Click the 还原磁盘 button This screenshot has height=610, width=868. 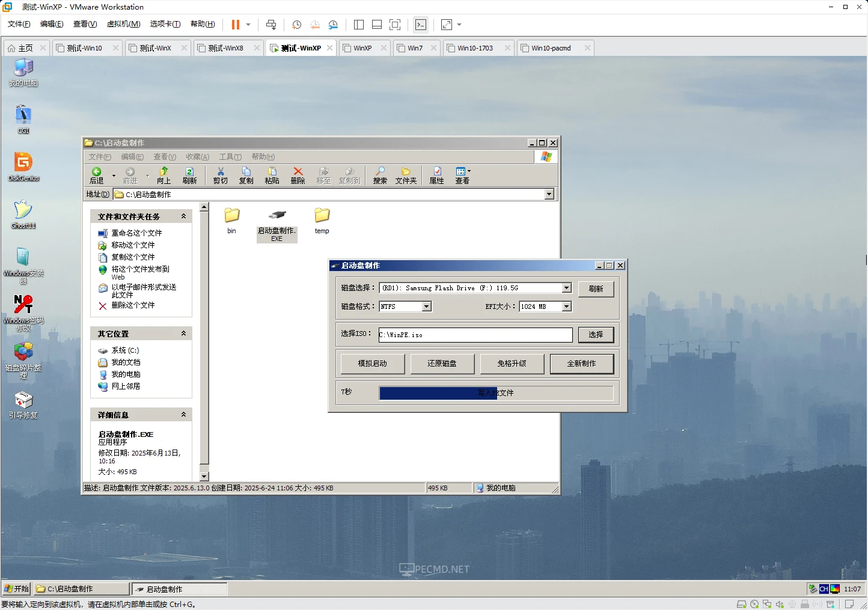[x=442, y=364]
